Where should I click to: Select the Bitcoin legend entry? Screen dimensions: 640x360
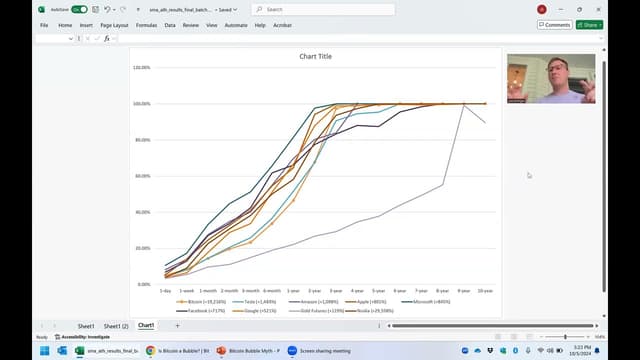pyautogui.click(x=201, y=302)
